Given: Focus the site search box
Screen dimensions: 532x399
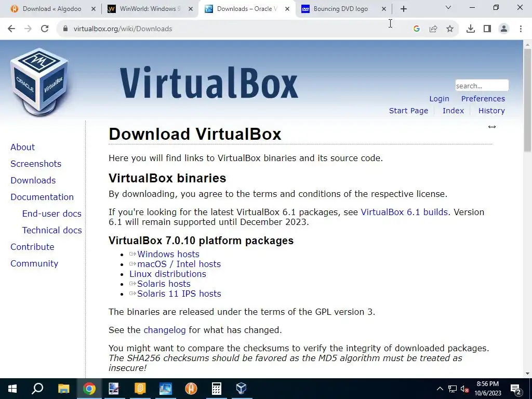Looking at the screenshot, I should (x=482, y=86).
